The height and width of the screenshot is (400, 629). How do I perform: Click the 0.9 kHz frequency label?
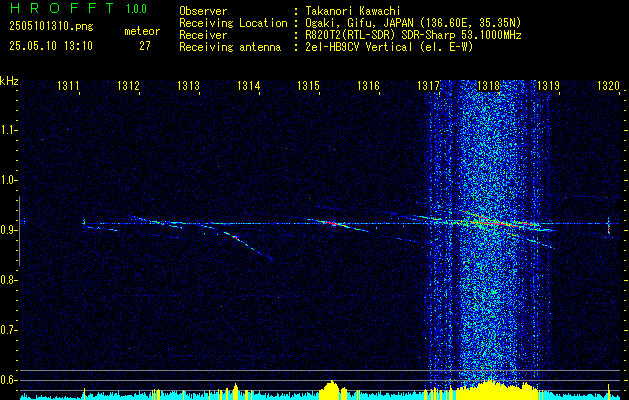point(8,230)
